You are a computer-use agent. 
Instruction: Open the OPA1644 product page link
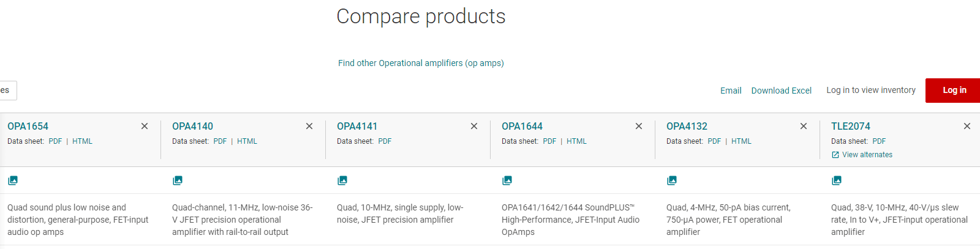pyautogui.click(x=522, y=126)
